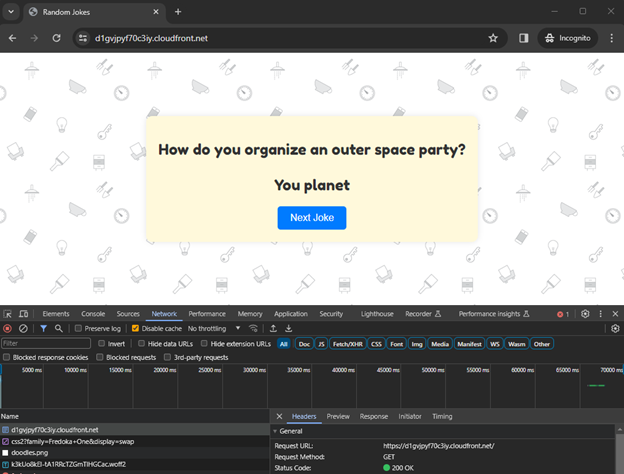
Task: Click the Next Joke button
Action: 311,218
